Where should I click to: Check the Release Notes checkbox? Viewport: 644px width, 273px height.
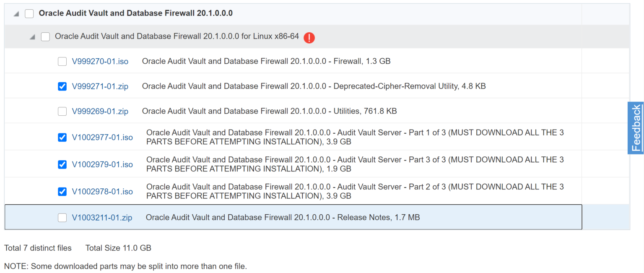[x=62, y=217]
